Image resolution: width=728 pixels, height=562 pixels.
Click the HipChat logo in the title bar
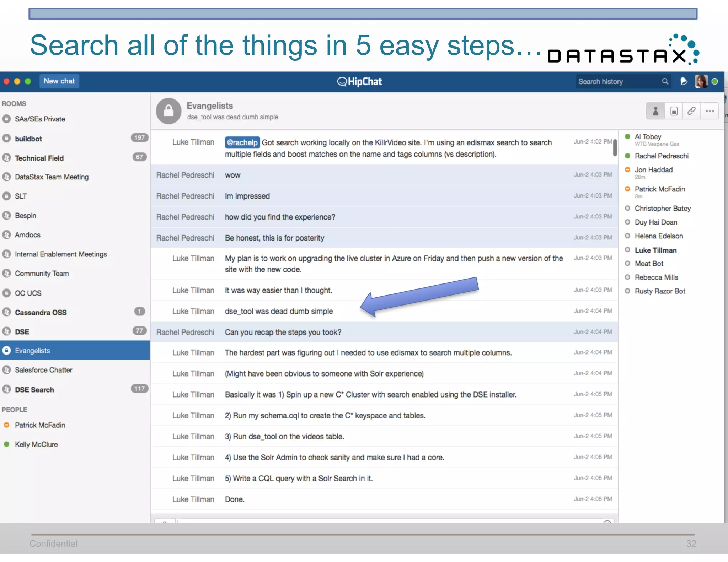(x=359, y=82)
